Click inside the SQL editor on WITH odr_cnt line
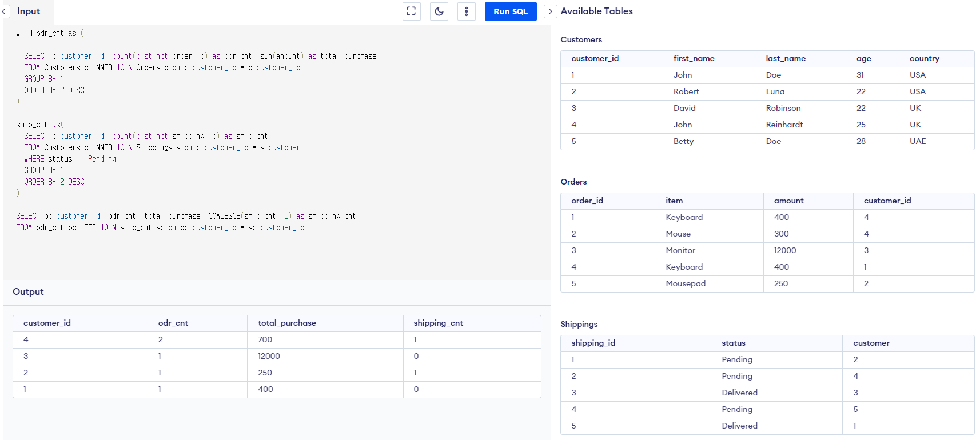 tap(50, 33)
